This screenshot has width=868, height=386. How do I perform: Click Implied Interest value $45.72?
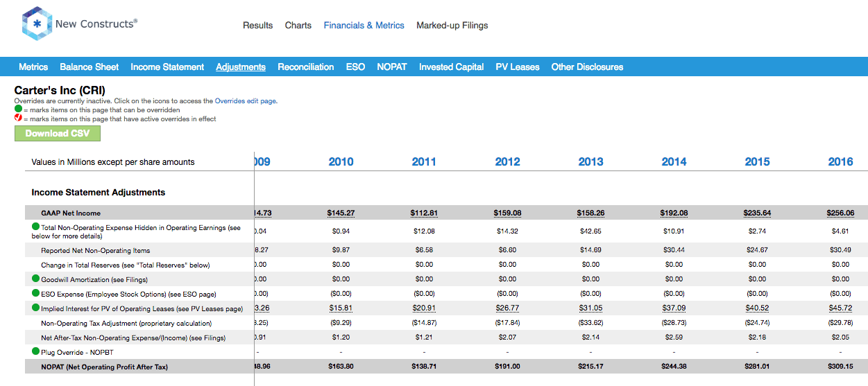[x=840, y=308]
